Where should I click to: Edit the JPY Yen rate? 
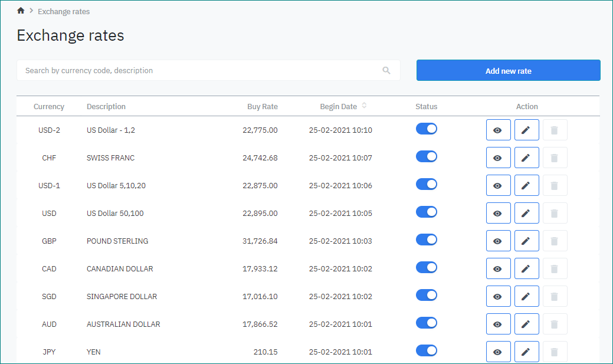coord(526,352)
